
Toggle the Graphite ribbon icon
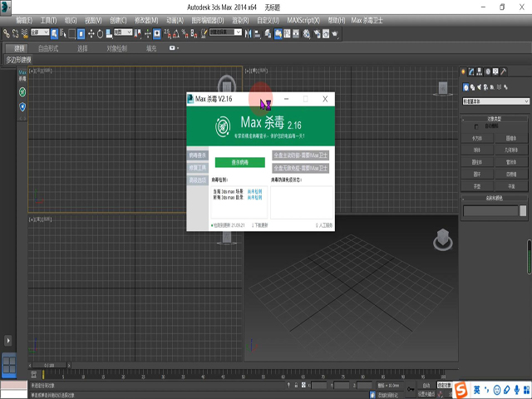(x=278, y=33)
